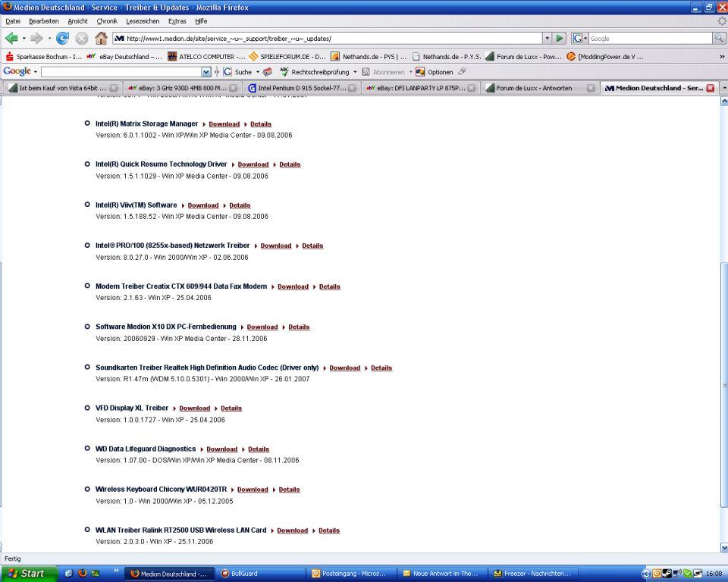Switch to the 'Ist beim Kauf von Vista 64bit' tab

pyautogui.click(x=61, y=88)
